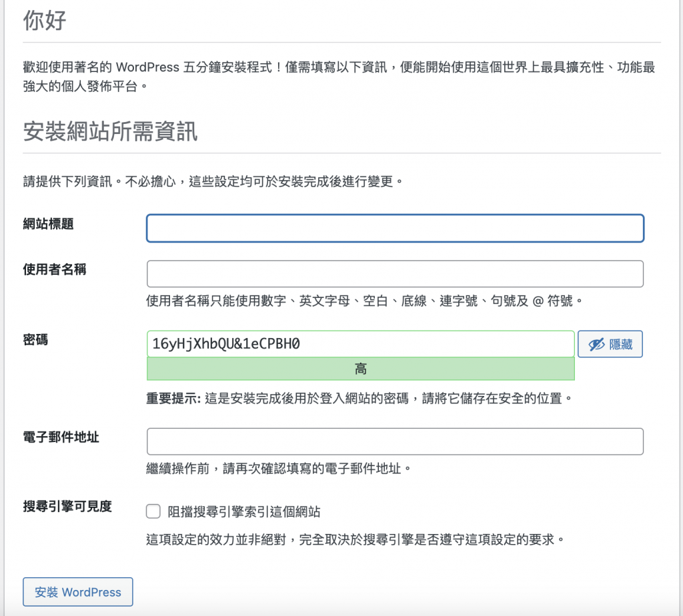Click the 網站標題 label
The width and height of the screenshot is (683, 616).
(x=48, y=224)
